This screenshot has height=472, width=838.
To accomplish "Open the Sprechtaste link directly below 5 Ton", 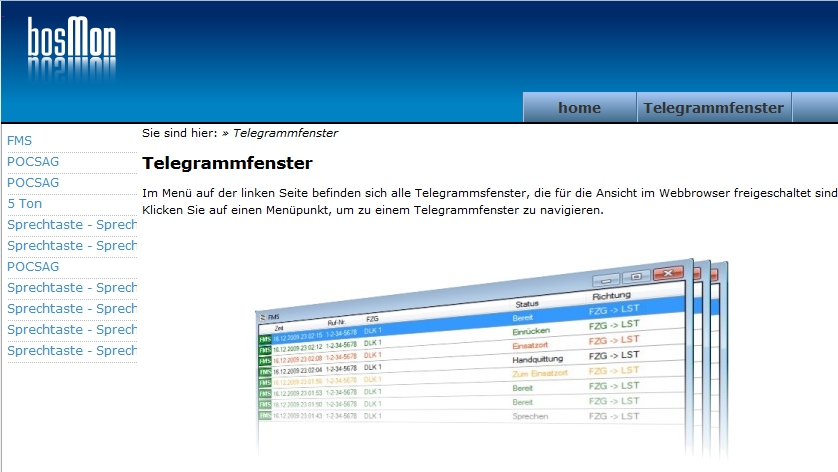I will coord(72,225).
